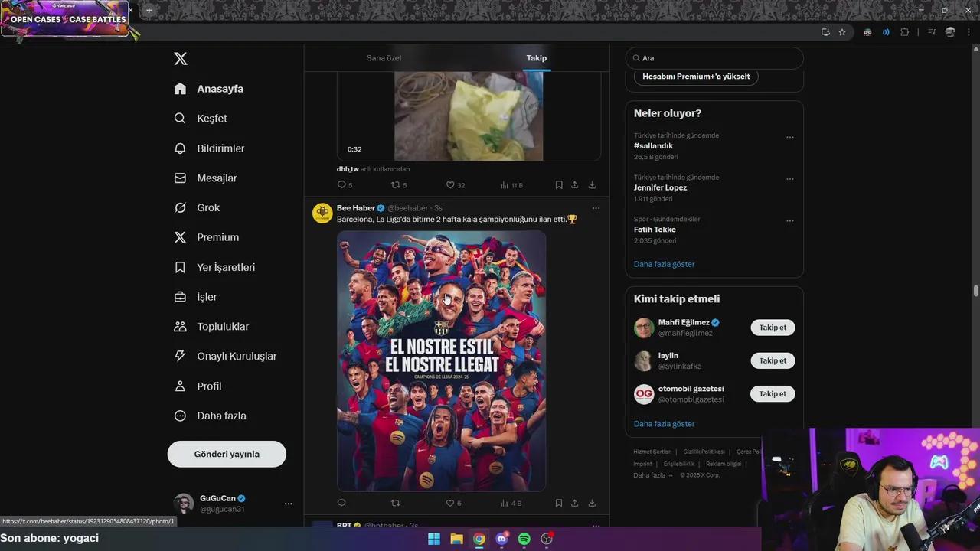This screenshot has width=980, height=551.
Task: Click Daha fazla göster under Kimi takip etmeli
Action: click(664, 424)
